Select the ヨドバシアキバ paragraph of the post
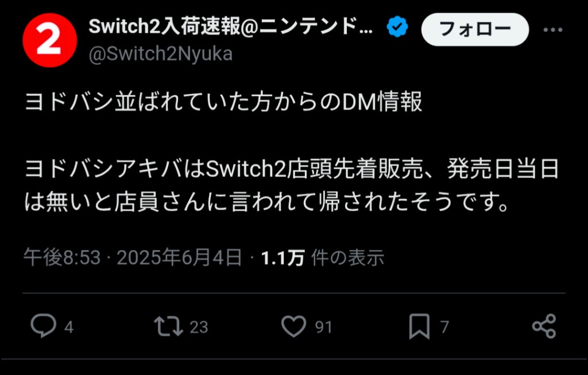The height and width of the screenshot is (375, 588). (x=292, y=185)
